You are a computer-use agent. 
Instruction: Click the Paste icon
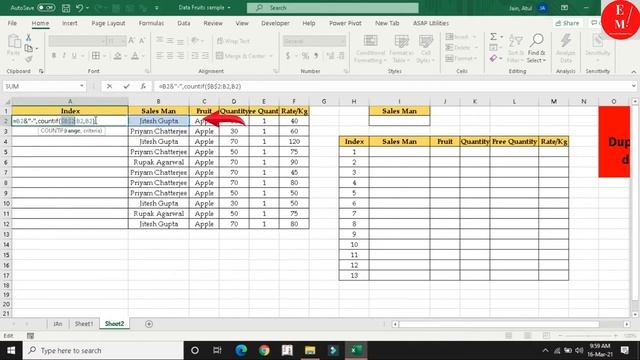tap(14, 42)
